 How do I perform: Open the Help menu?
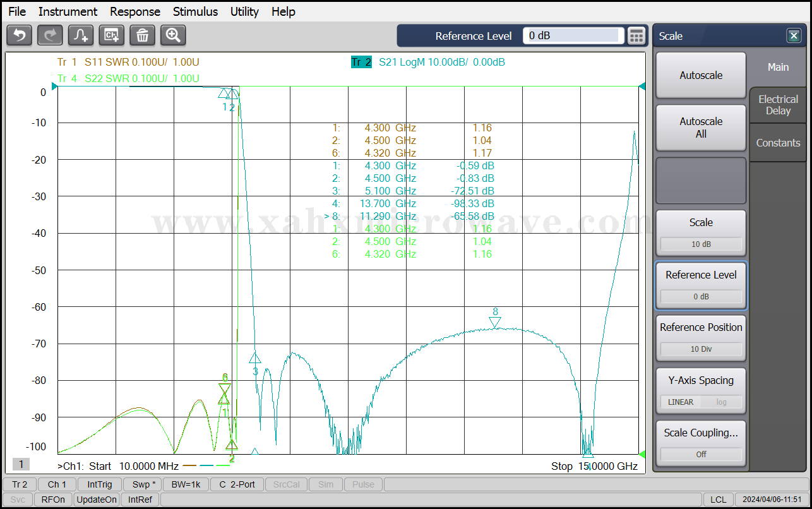coord(284,11)
